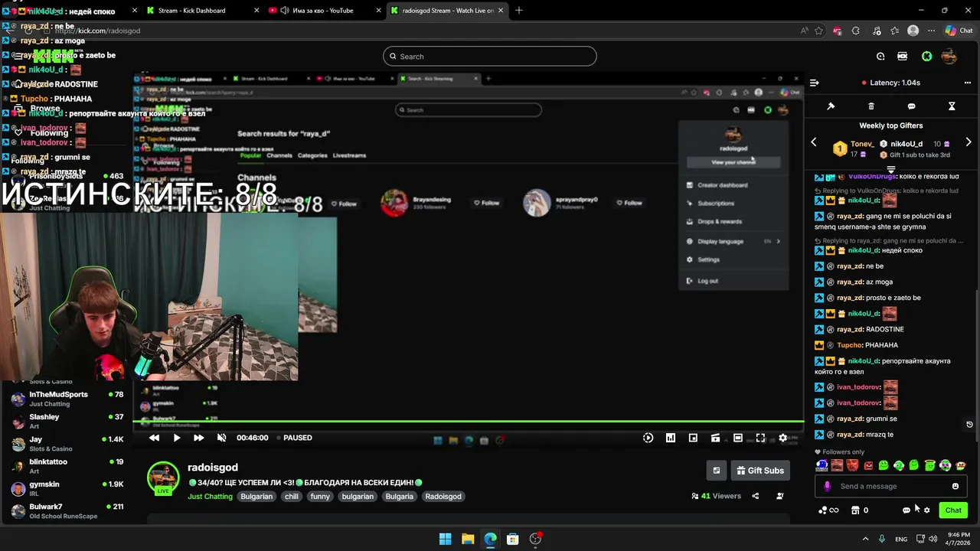
Task: Select the Bulgarian language tag
Action: (x=256, y=497)
